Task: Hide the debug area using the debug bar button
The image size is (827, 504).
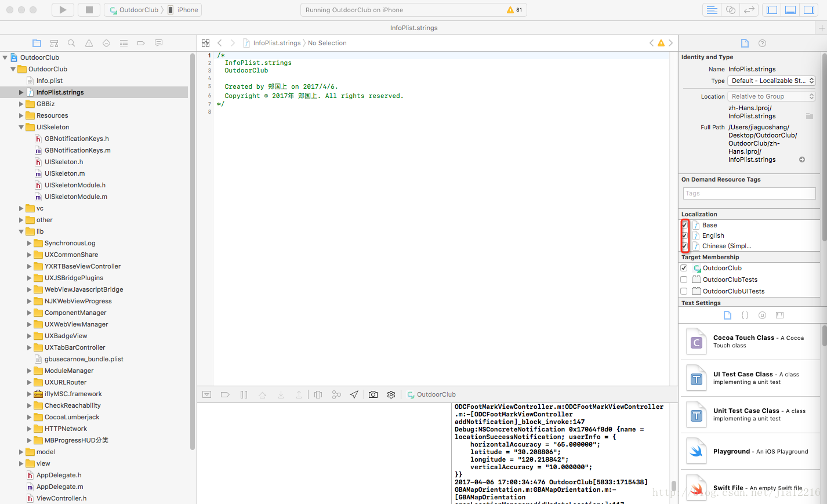Action: click(206, 394)
